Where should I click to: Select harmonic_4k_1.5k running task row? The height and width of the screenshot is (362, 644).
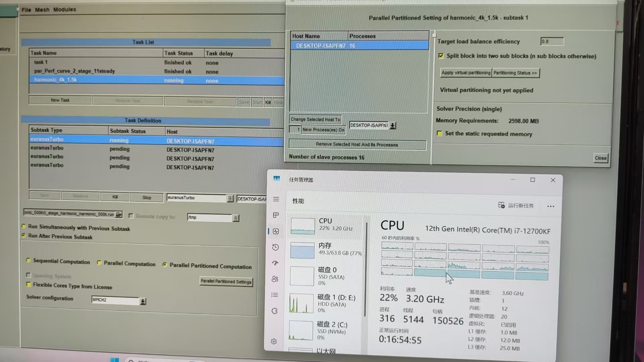[157, 80]
